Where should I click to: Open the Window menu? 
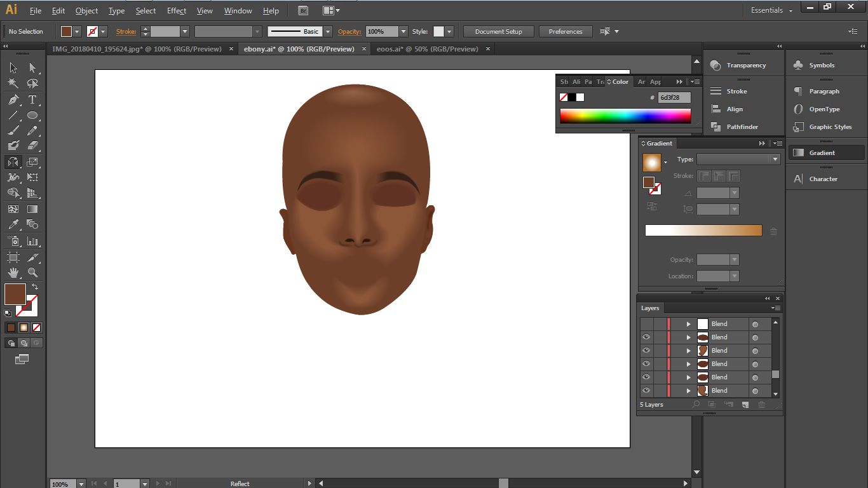coord(238,11)
